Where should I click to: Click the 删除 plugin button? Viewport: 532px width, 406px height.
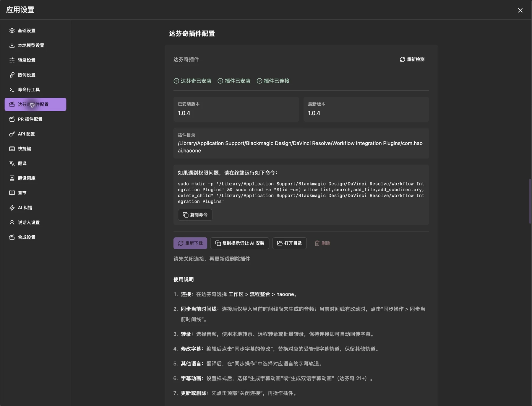[322, 243]
